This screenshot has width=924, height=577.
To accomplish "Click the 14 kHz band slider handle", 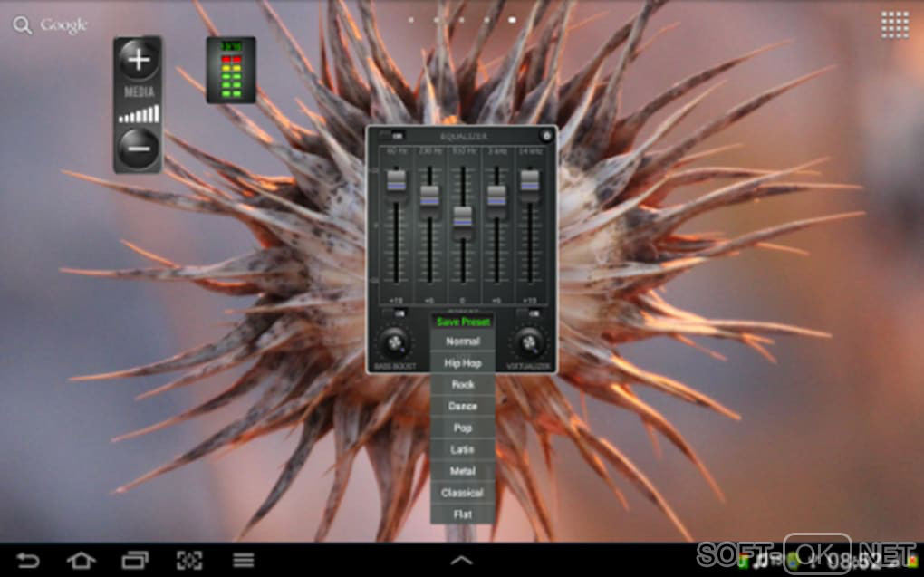I will pos(530,179).
